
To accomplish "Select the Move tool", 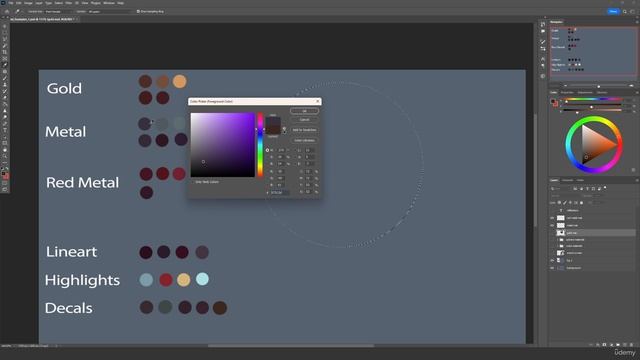I will pyautogui.click(x=5, y=27).
